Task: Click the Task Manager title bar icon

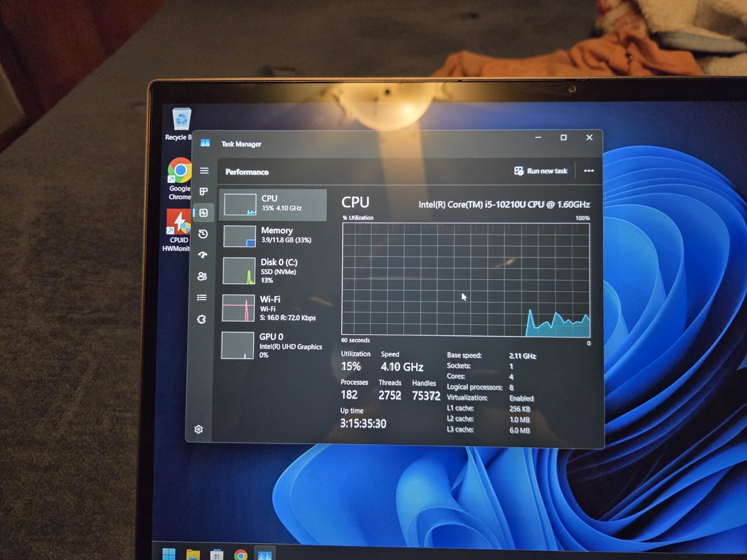Action: 205,143
